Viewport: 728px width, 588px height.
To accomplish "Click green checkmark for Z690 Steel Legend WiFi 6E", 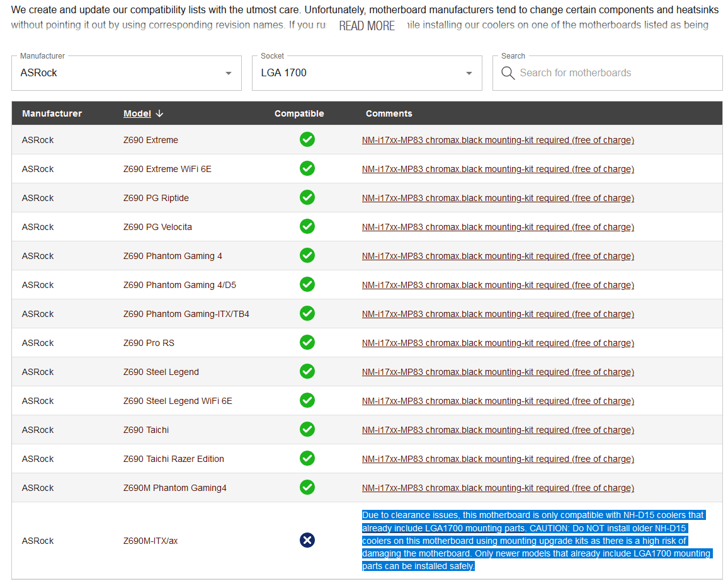I will pos(307,400).
